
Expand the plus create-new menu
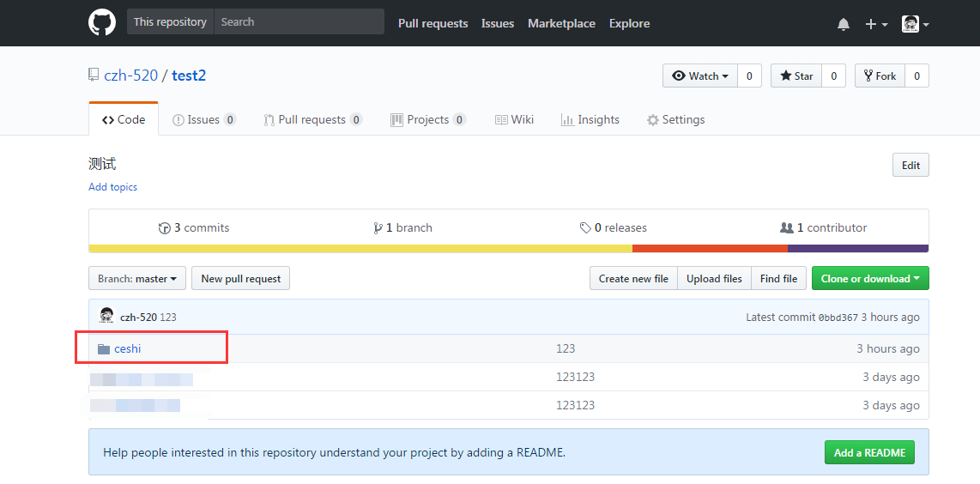pos(875,24)
